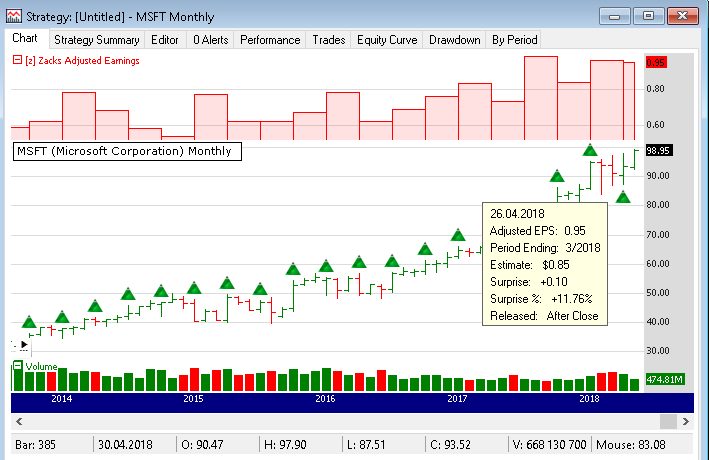
Task: Open the Editor tab
Action: coord(165,40)
